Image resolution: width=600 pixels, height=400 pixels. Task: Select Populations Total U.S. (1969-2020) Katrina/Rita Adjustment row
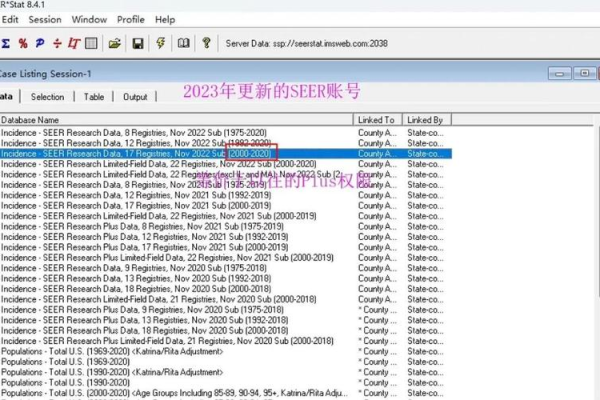click(226, 351)
